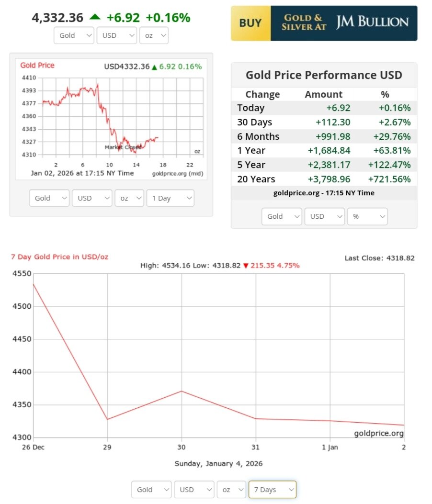Select the 20 Years performance row
The width and height of the screenshot is (432, 504).
click(324, 179)
